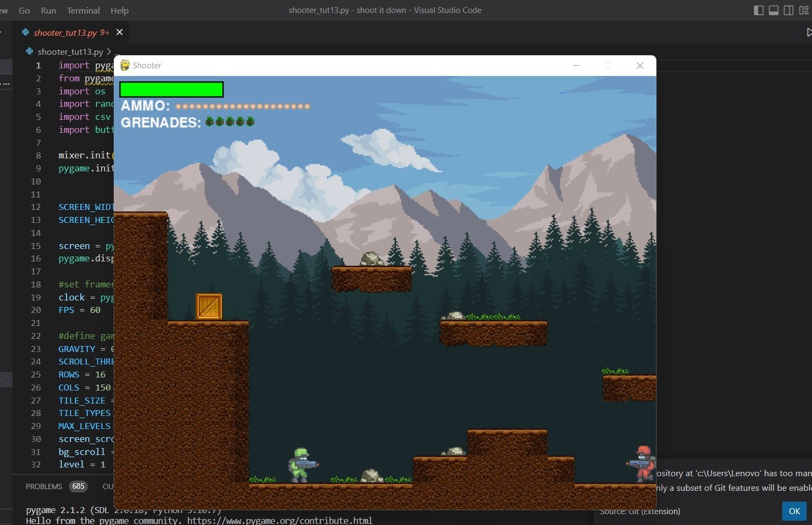Open the Customize Layout icon

click(x=804, y=10)
